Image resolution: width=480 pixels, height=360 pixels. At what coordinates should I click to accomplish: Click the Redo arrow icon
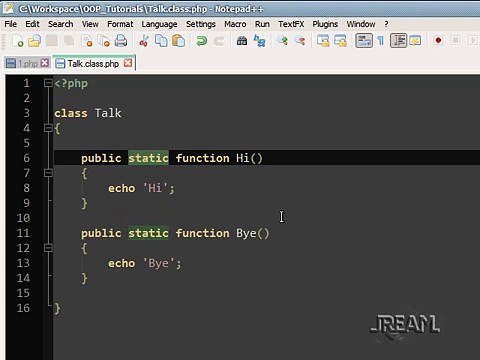(219, 41)
